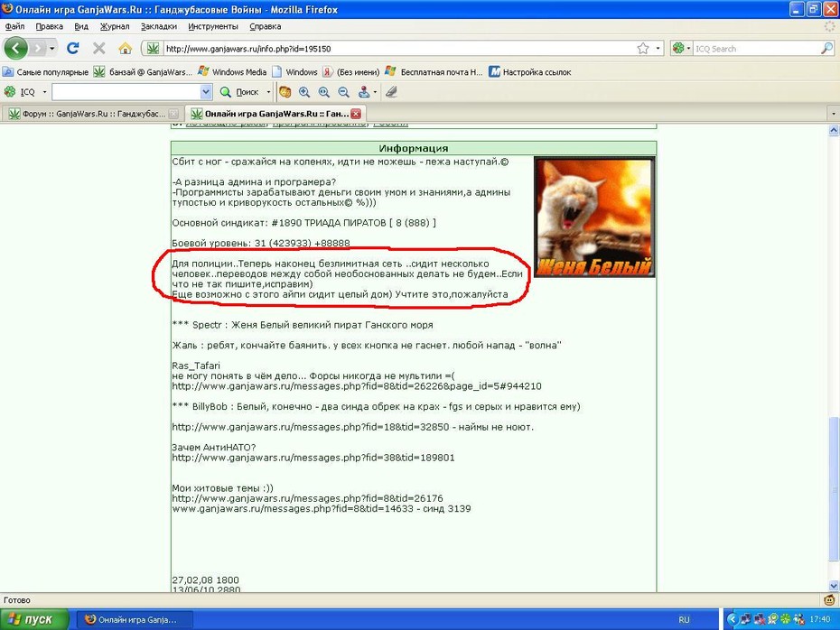Screen dimensions: 840x630
Task: Open the Справка menu
Action: [266, 26]
